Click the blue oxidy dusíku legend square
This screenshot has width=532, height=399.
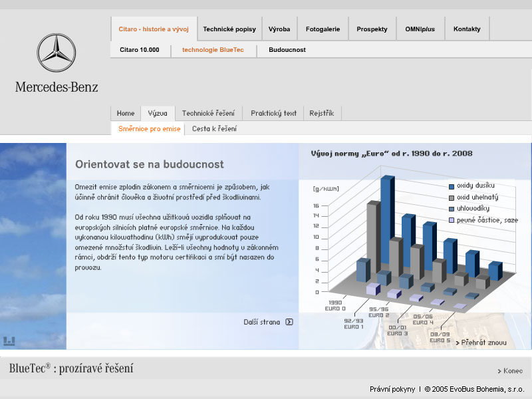pos(452,186)
